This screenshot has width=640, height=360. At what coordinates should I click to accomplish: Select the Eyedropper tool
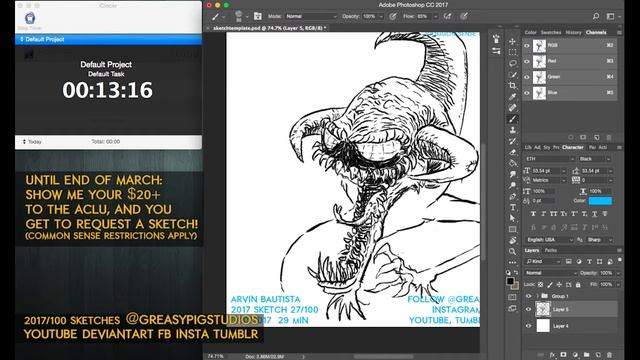[512, 97]
